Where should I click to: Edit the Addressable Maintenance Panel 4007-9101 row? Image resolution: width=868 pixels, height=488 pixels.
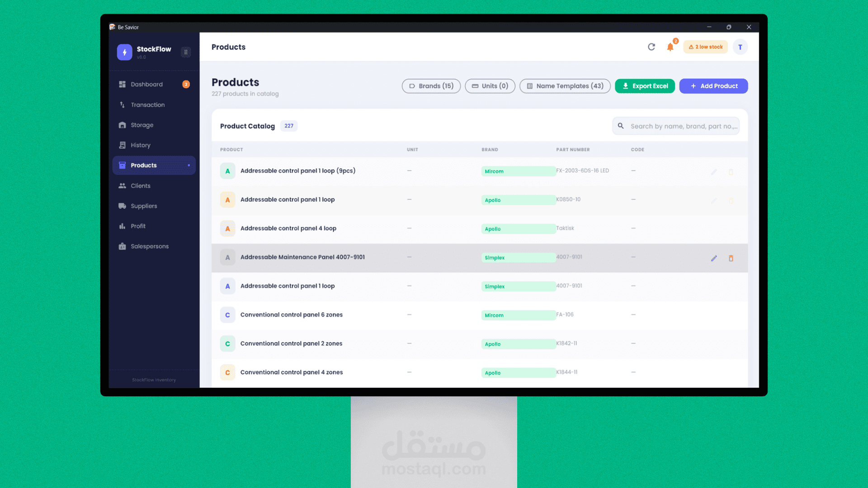[x=714, y=258]
